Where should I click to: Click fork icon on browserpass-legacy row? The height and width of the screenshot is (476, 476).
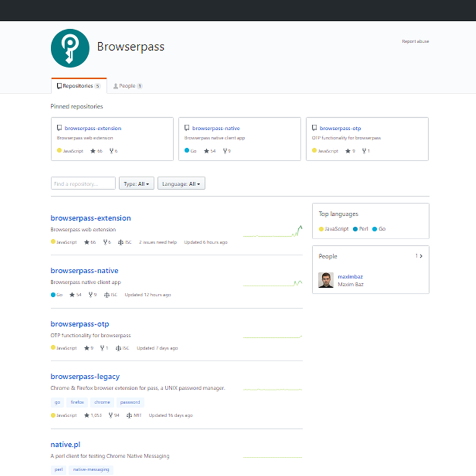[111, 415]
